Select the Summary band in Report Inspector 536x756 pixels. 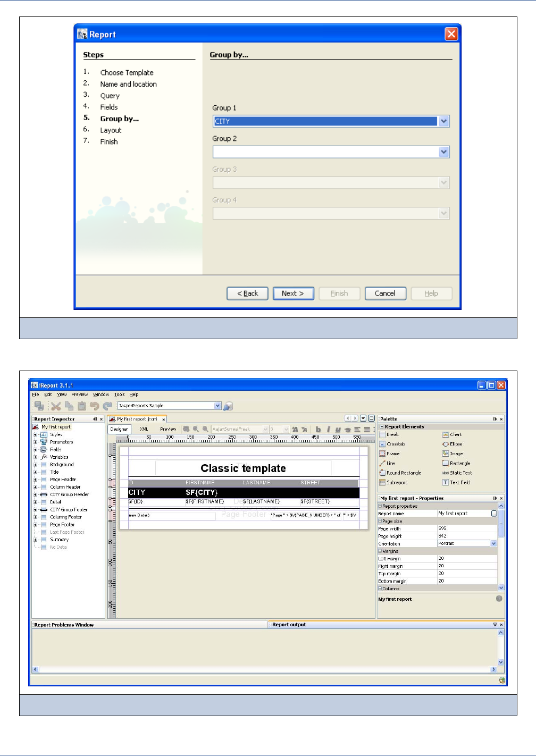tap(60, 540)
